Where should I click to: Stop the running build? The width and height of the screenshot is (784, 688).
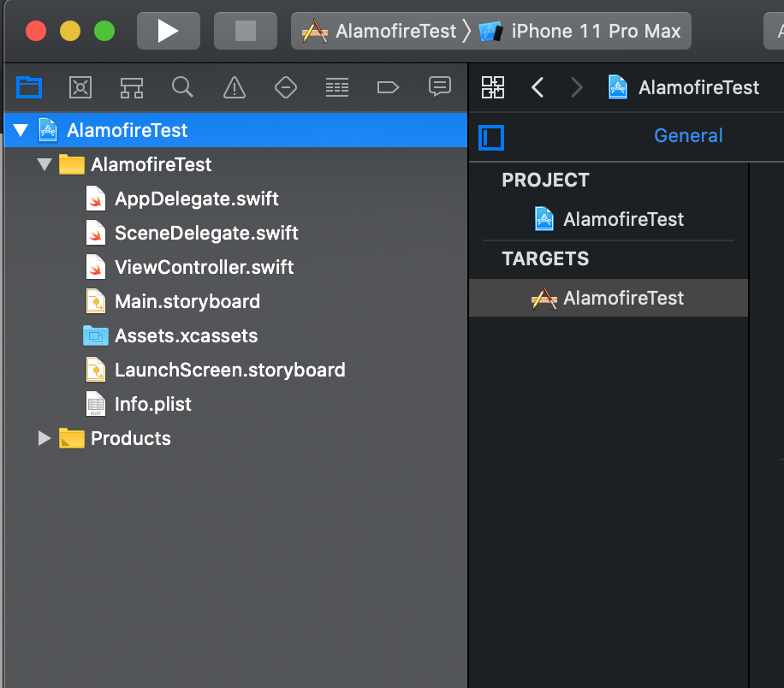(x=246, y=31)
